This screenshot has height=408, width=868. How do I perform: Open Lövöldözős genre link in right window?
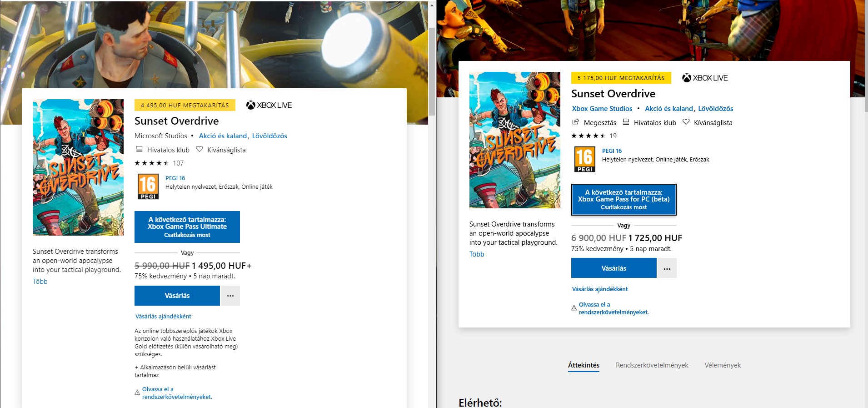(716, 109)
